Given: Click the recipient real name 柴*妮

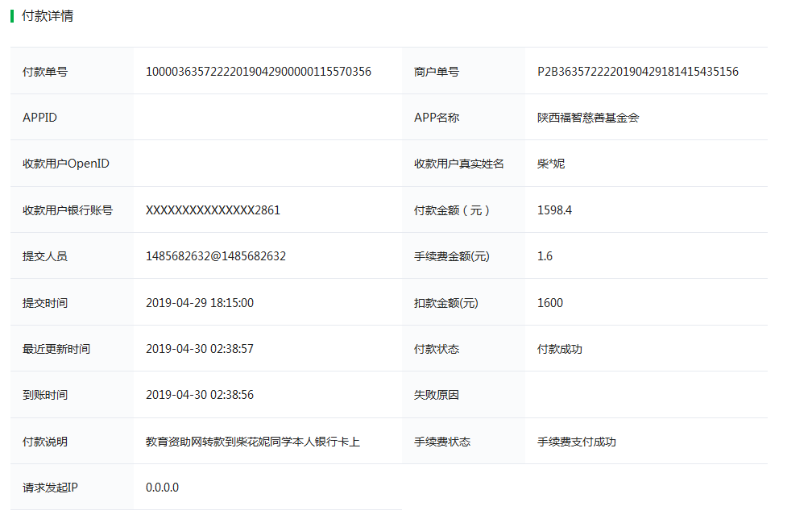Looking at the screenshot, I should click(551, 164).
